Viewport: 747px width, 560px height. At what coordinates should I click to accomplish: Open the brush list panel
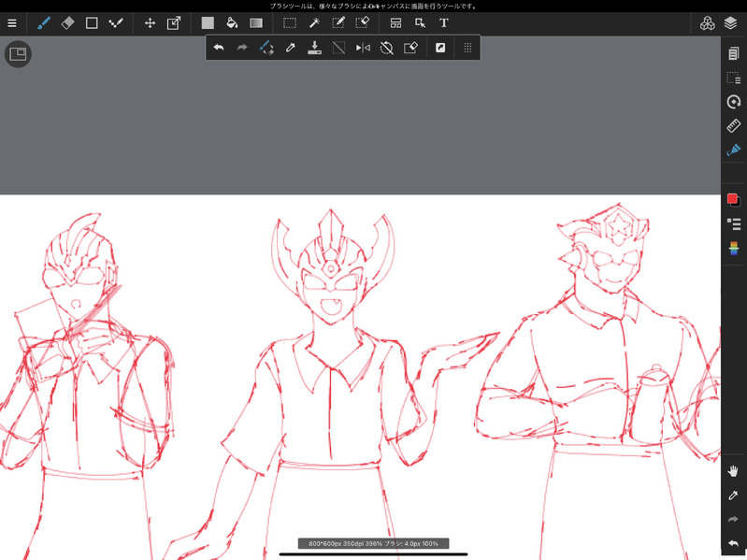734,223
